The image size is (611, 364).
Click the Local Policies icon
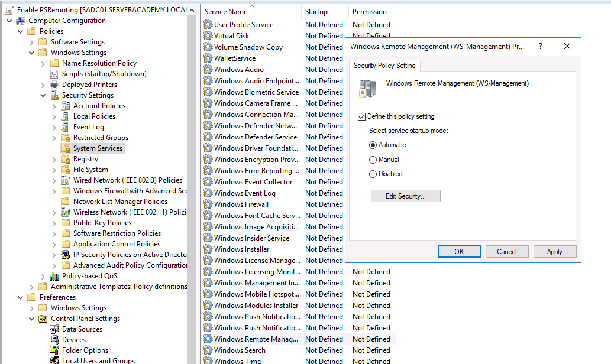pyautogui.click(x=66, y=116)
